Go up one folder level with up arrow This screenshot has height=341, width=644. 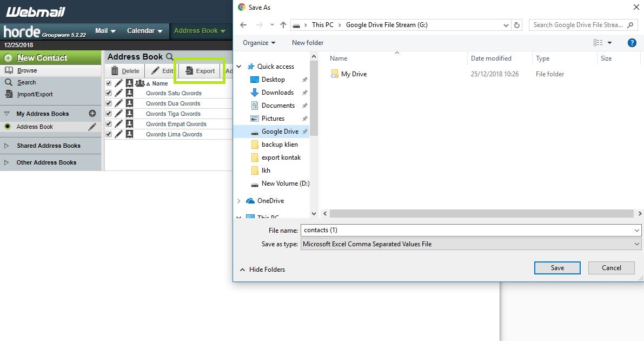coord(283,25)
